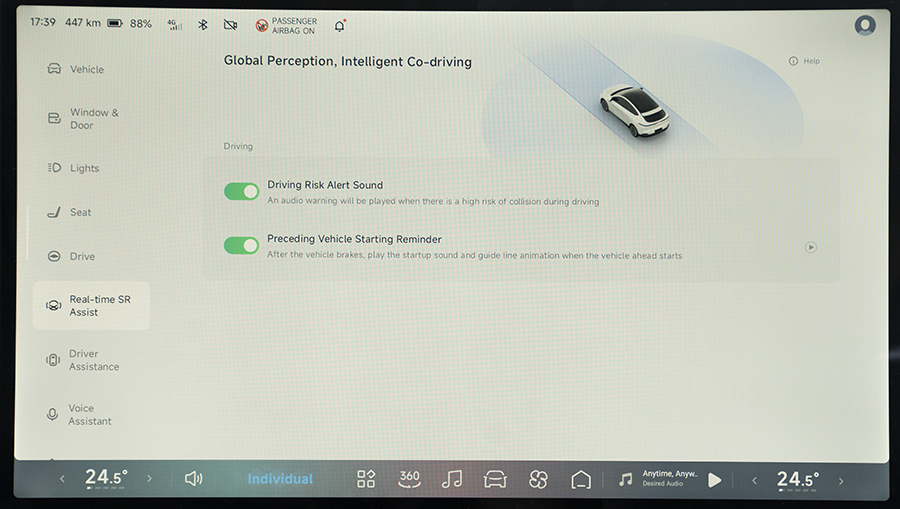Tap the volume speaker icon
The width and height of the screenshot is (900, 509).
(194, 479)
